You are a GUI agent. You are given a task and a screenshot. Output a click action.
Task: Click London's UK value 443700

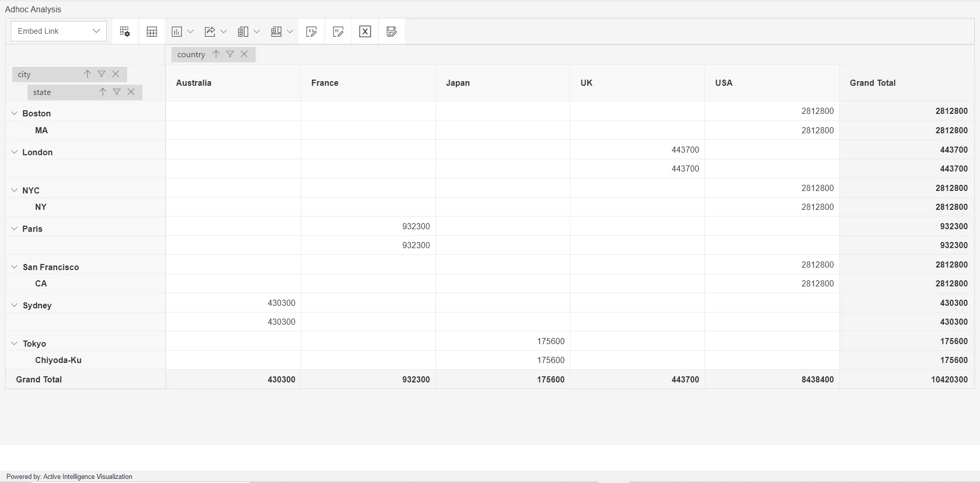pos(637,150)
